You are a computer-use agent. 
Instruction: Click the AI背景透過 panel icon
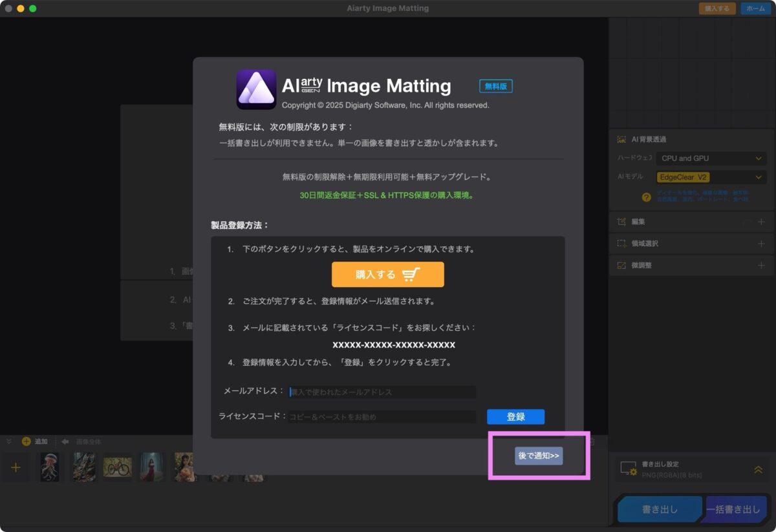621,139
